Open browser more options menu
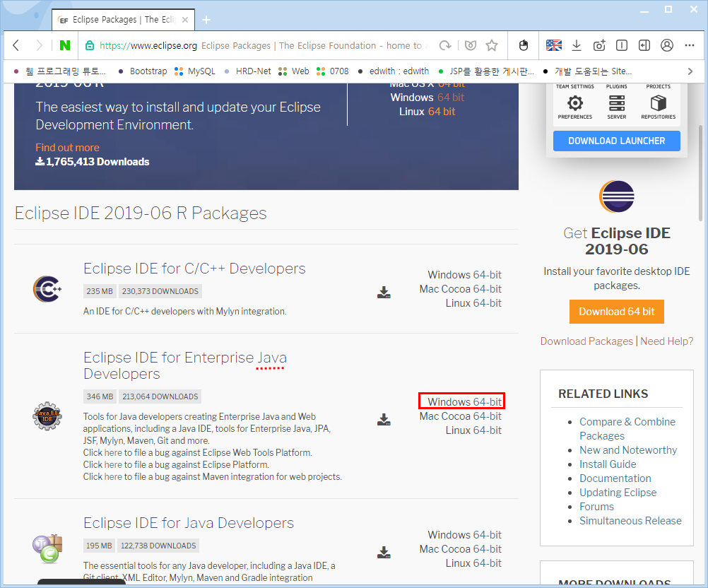This screenshot has height=588, width=708. (690, 45)
